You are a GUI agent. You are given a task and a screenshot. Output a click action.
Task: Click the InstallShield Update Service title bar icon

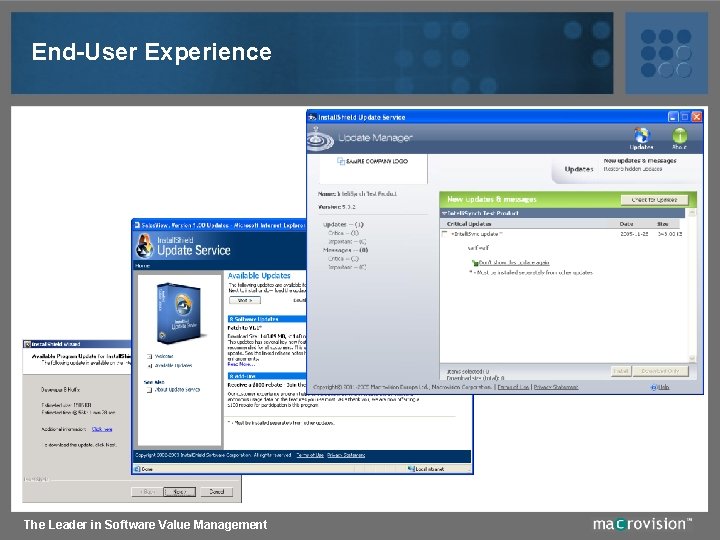point(313,117)
